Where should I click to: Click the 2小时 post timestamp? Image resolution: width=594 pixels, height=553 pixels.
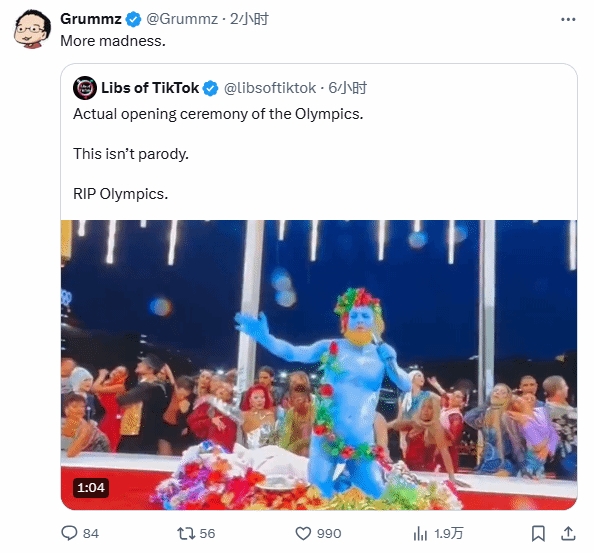(249, 19)
